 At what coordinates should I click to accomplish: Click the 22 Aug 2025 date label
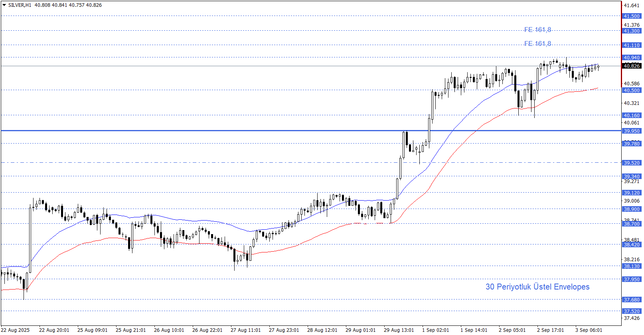coord(16,330)
